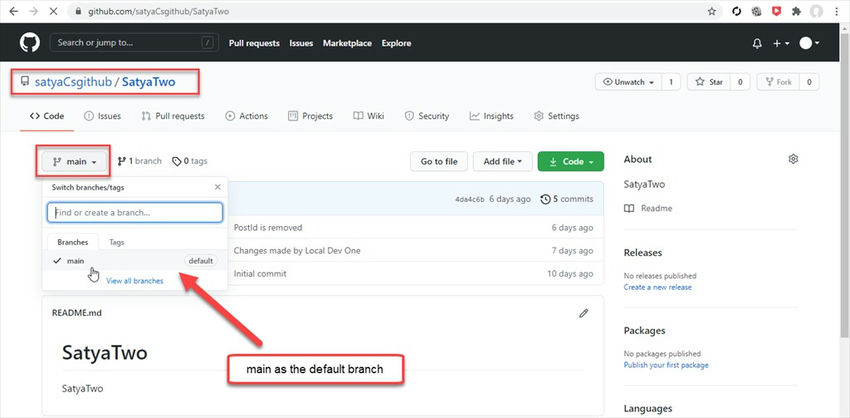
Task: Open the Releases heading link
Action: 643,253
